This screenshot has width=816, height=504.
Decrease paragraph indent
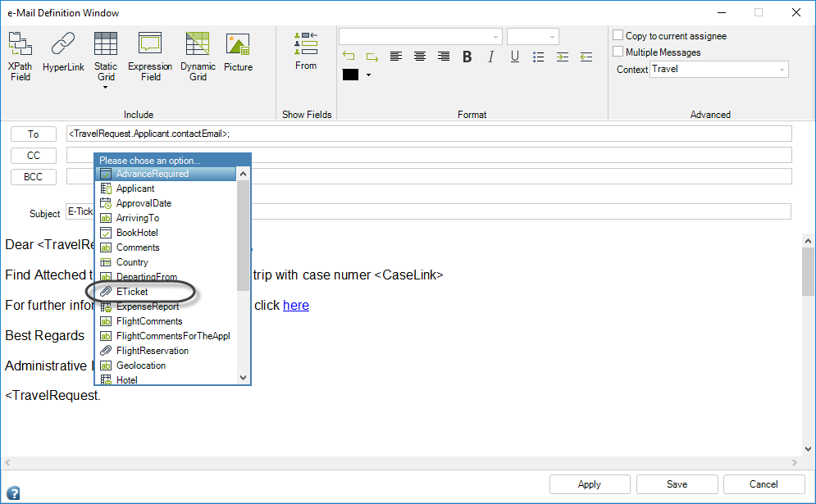tap(586, 57)
